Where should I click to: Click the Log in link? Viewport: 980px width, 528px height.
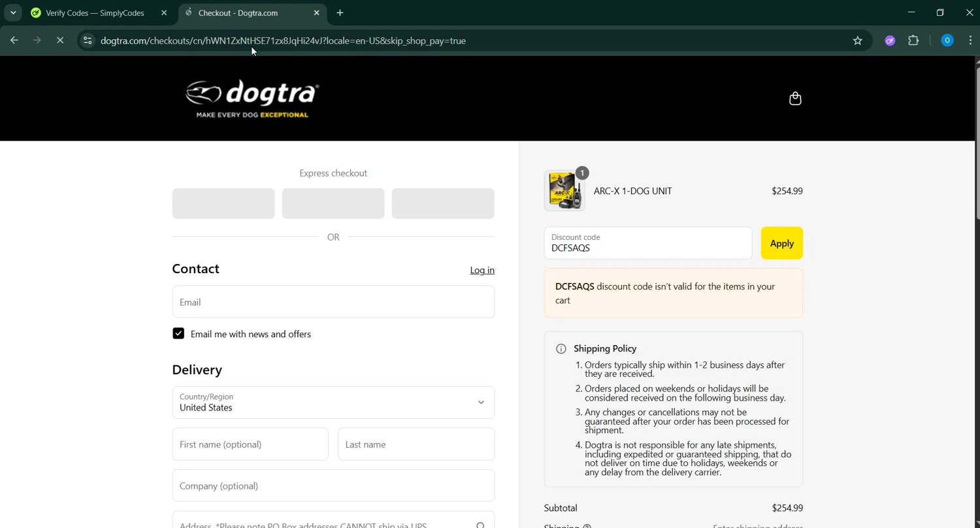click(482, 270)
